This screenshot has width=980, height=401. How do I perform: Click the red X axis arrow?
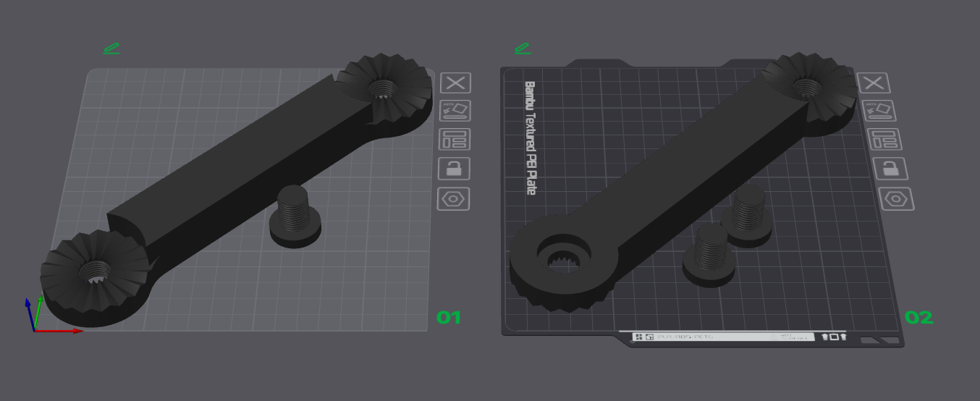(x=59, y=331)
